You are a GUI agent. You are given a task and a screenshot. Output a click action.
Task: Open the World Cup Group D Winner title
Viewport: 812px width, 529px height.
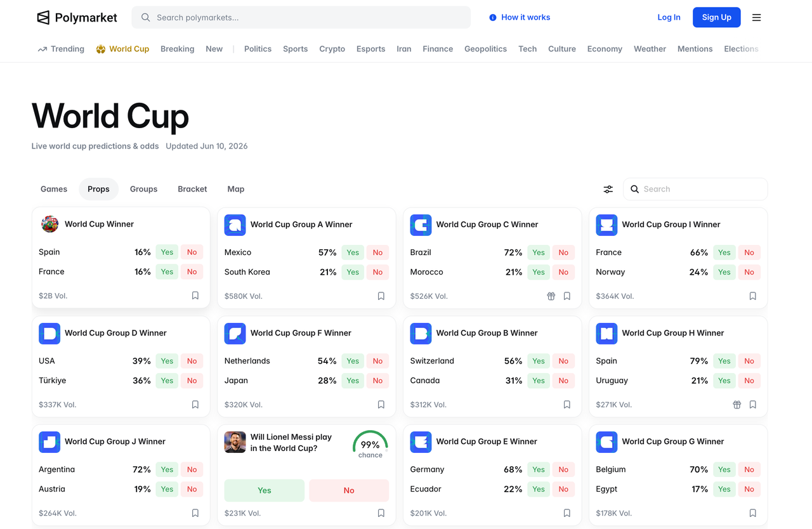(115, 333)
